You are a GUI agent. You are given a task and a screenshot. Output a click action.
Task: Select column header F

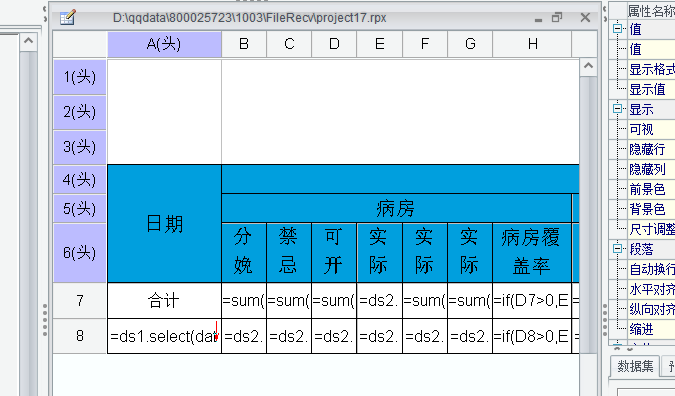(x=425, y=44)
